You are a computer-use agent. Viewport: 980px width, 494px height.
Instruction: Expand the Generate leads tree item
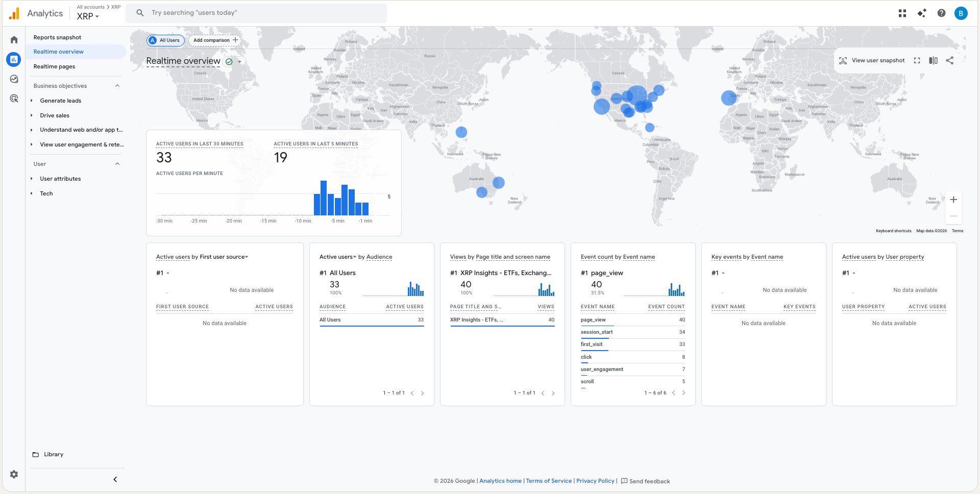[32, 101]
